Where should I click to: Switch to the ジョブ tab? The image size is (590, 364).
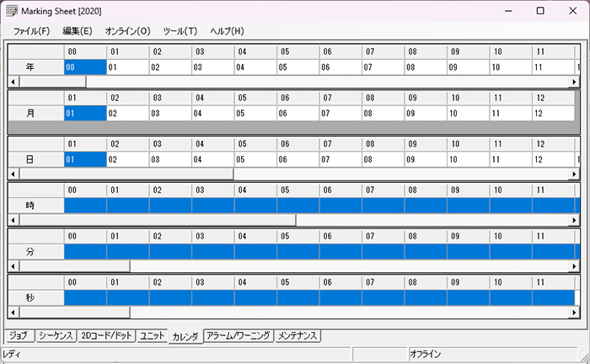tap(19, 335)
